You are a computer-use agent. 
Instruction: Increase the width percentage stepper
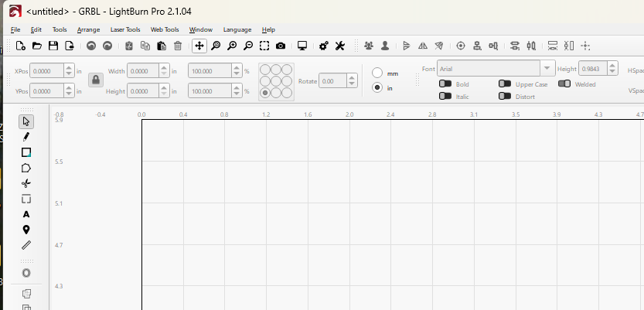pos(237,68)
